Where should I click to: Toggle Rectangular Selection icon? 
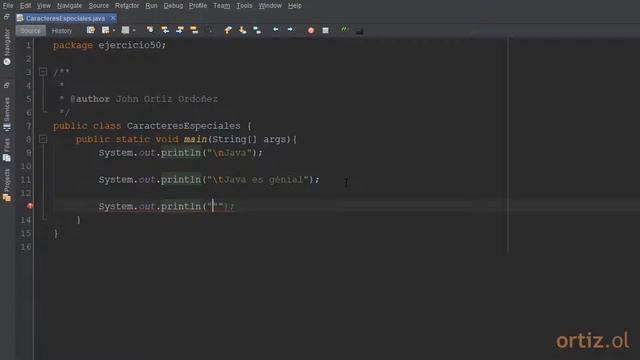tap(210, 30)
